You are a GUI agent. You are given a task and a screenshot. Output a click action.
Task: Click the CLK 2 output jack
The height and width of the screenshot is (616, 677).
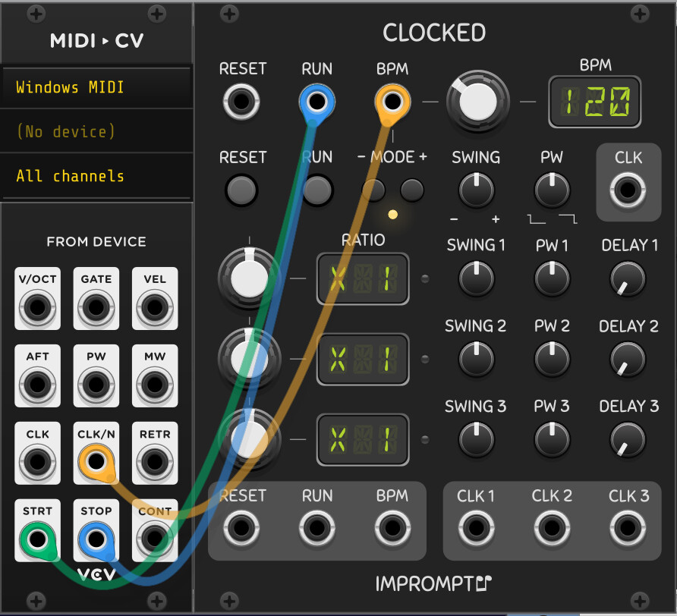552,527
